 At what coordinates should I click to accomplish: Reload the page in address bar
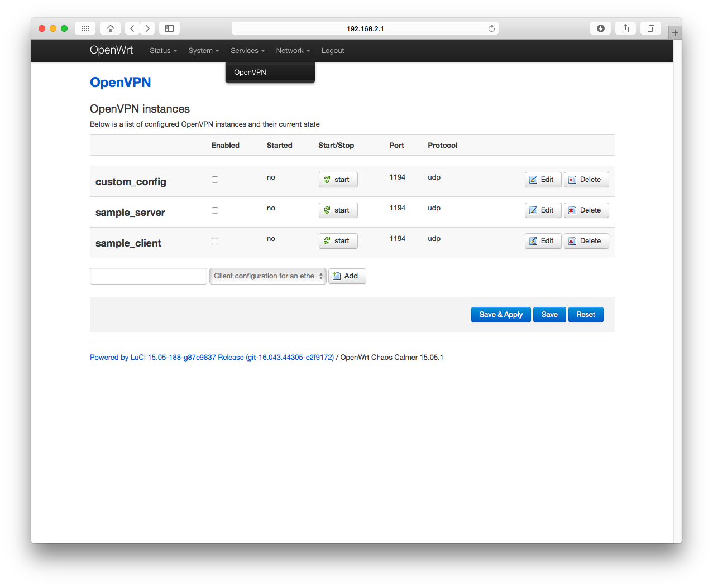coord(491,28)
